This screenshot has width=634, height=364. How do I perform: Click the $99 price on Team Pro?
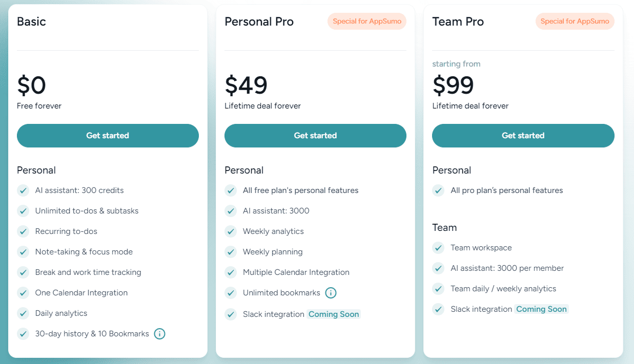(x=453, y=85)
